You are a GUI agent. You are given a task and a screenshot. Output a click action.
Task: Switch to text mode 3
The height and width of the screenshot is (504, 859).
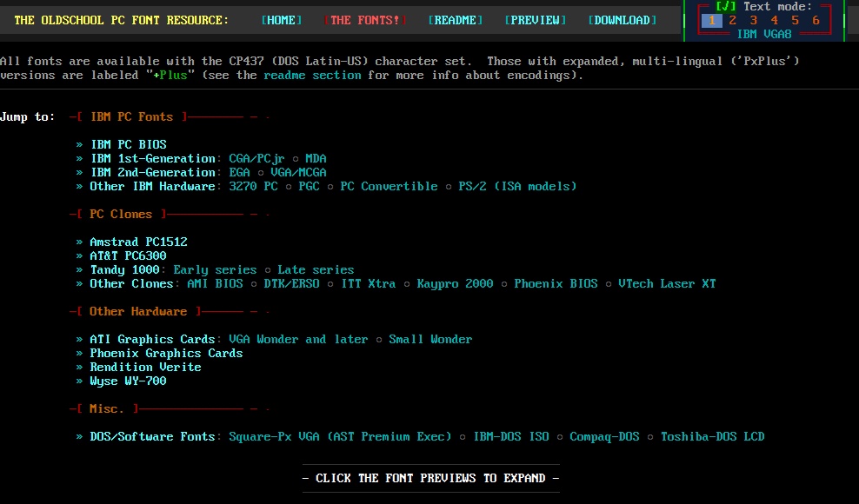753,20
